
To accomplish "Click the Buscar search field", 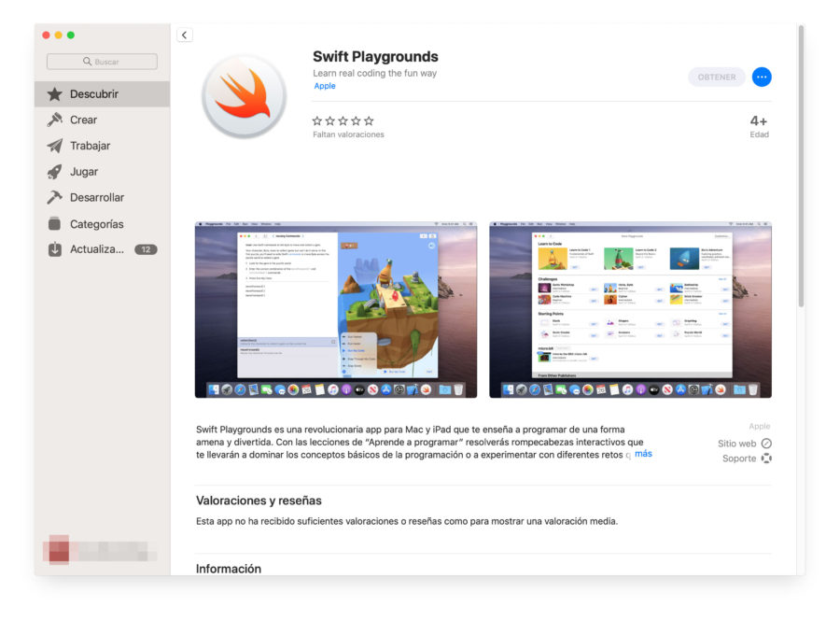I will [x=103, y=61].
